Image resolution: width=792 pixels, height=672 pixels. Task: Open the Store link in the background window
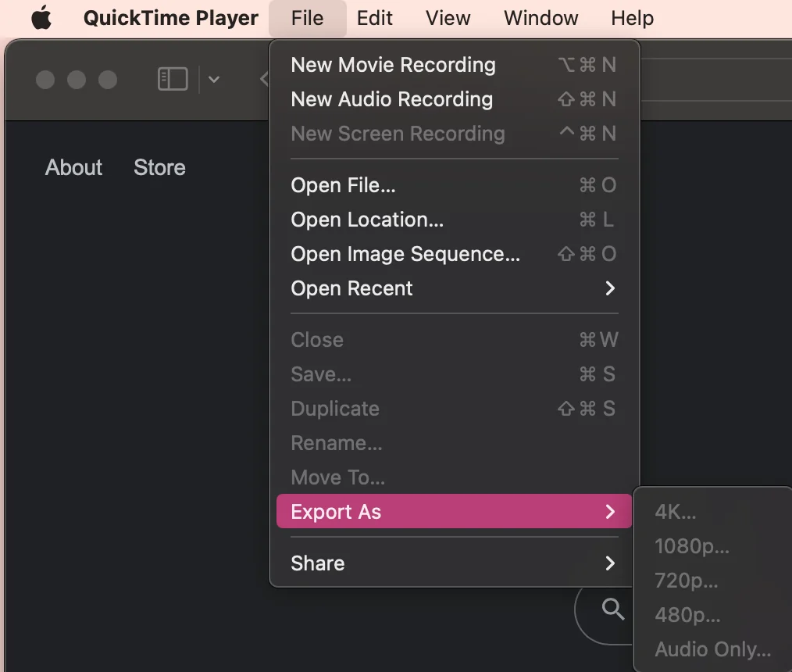pyautogui.click(x=159, y=167)
